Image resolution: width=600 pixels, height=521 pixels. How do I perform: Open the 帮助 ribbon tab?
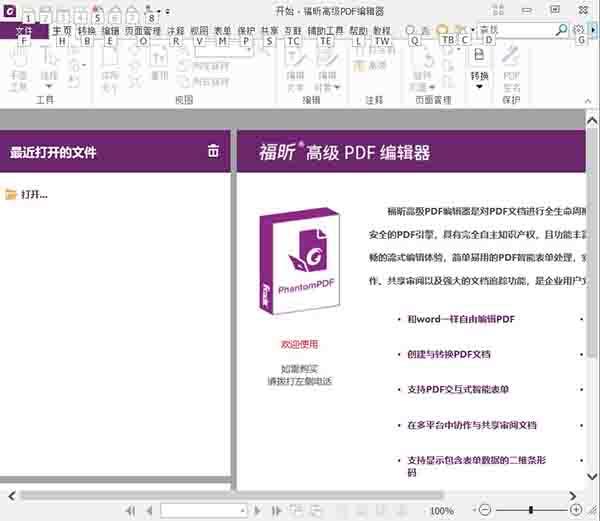click(x=358, y=31)
